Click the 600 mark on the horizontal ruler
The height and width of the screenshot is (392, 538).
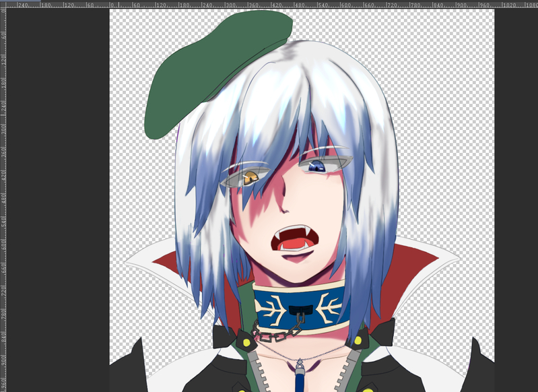pos(345,5)
